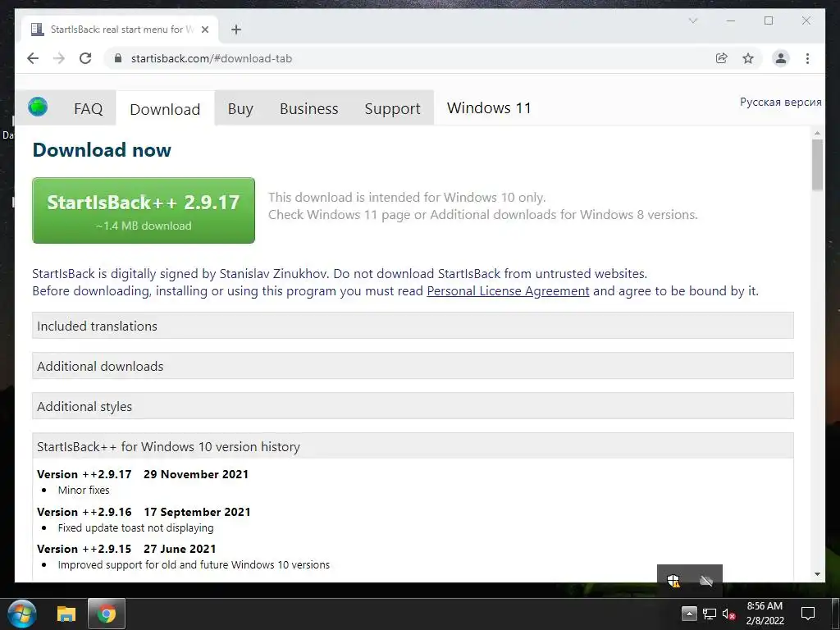The width and height of the screenshot is (840, 630).
Task: Select the Download tab
Action: [x=165, y=109]
